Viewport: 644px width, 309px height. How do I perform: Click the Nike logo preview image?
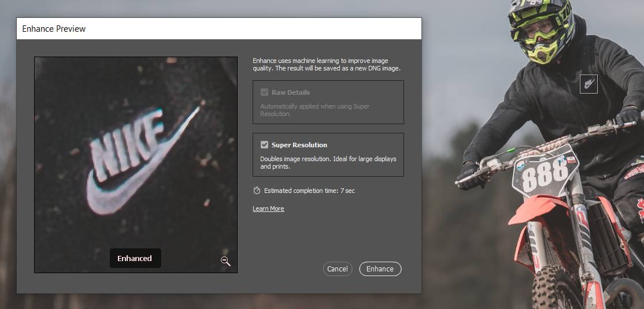(136, 165)
